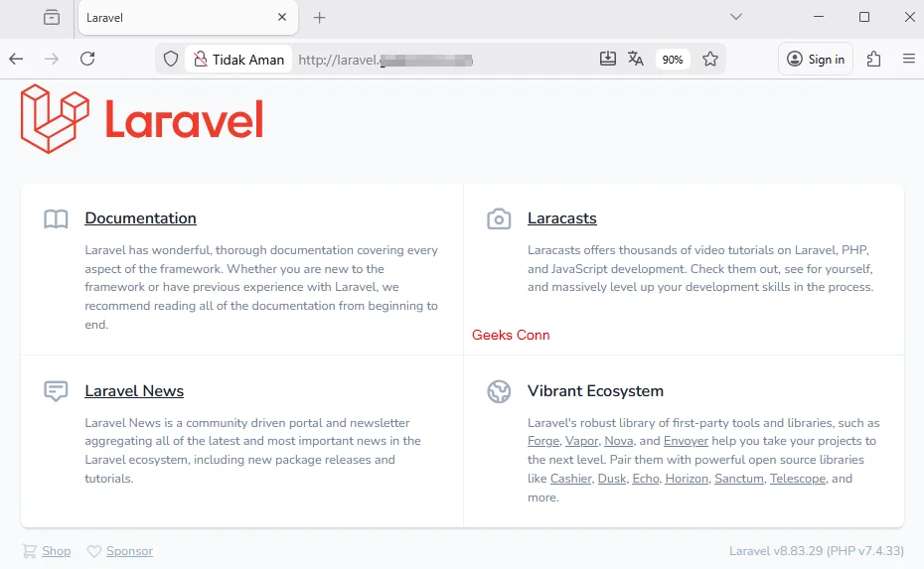The height and width of the screenshot is (569, 924).
Task: Open the extensions puzzle icon
Action: point(874,59)
